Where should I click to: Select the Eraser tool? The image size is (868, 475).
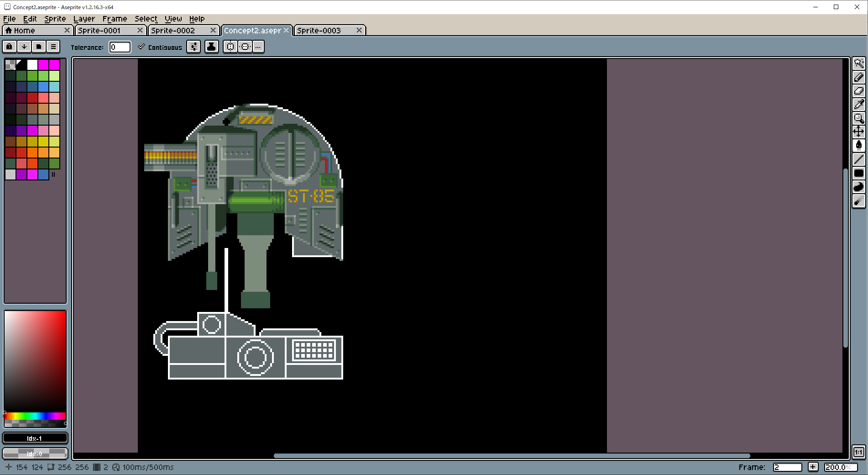(858, 91)
